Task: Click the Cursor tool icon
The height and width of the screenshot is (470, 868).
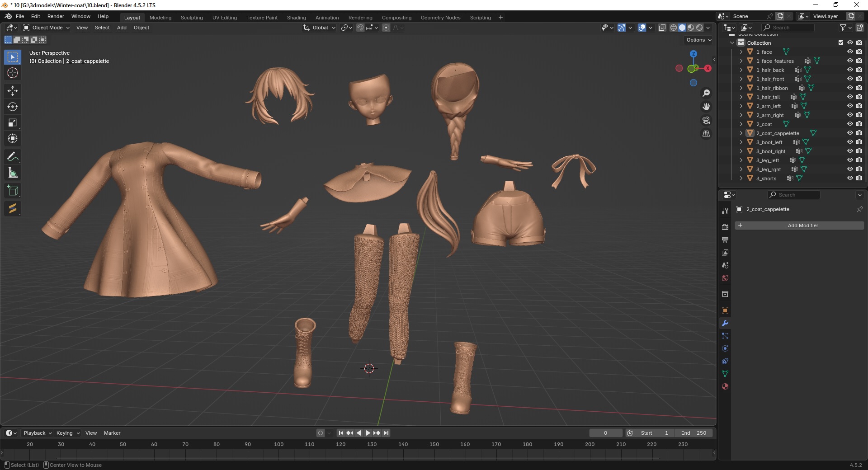Action: point(13,73)
